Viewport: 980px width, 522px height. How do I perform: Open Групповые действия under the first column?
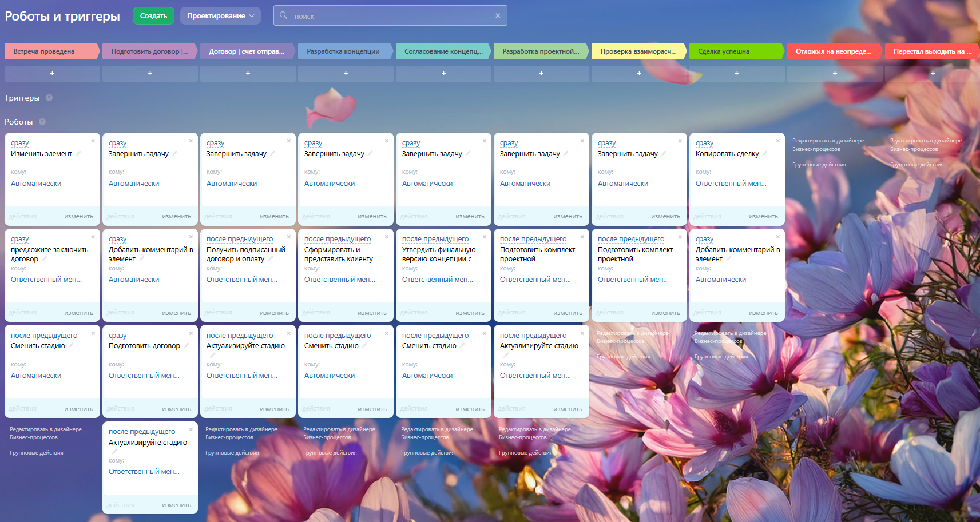click(37, 453)
